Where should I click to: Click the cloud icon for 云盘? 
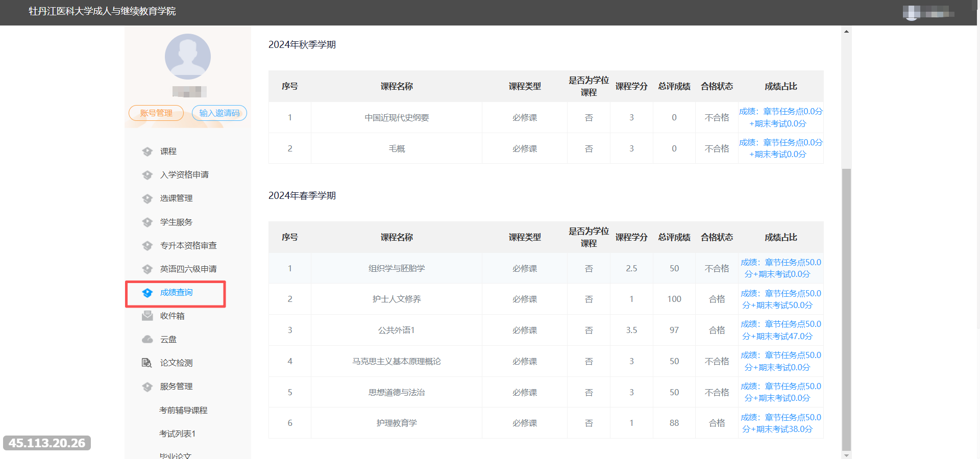pyautogui.click(x=148, y=339)
